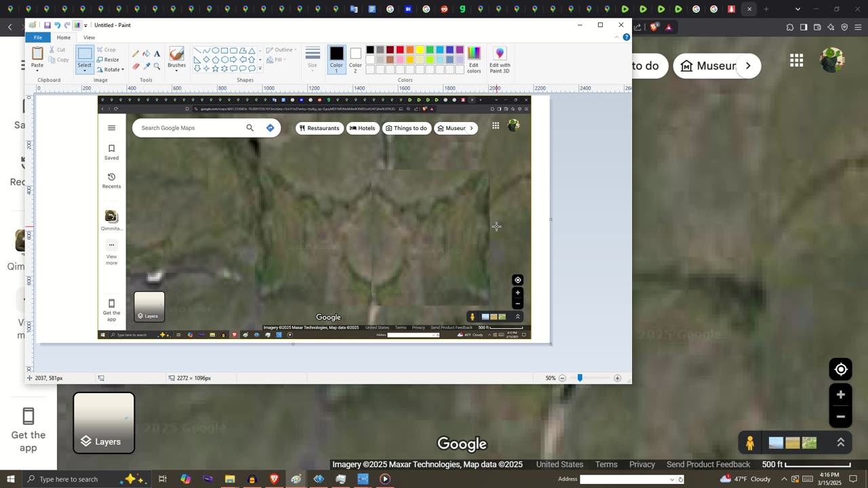
Task: Activate the Text tool in Paint
Action: (157, 54)
